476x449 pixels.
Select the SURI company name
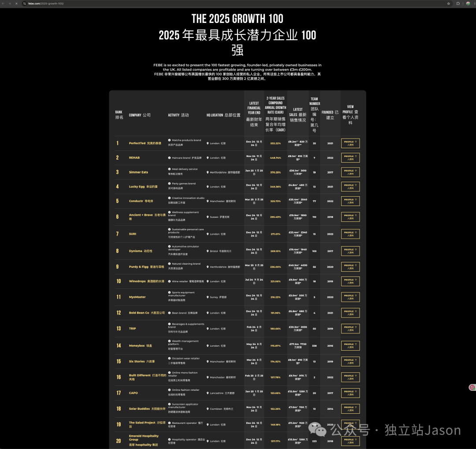tap(133, 234)
